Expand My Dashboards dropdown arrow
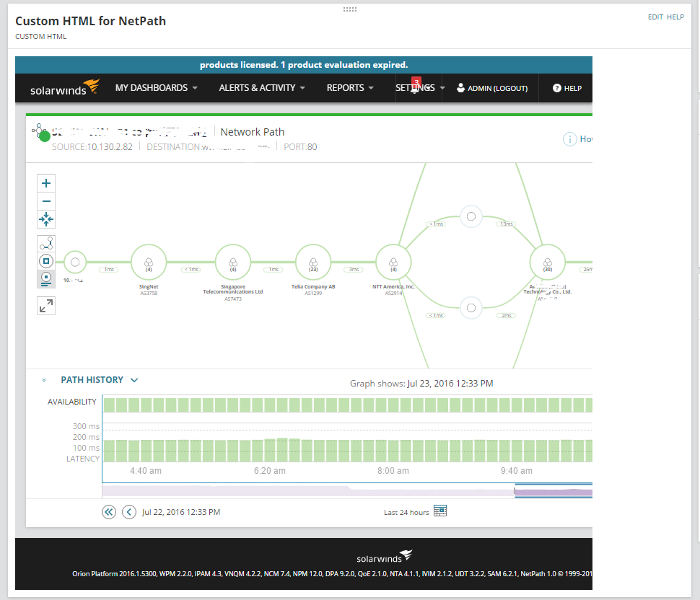700x600 pixels. pos(195,88)
